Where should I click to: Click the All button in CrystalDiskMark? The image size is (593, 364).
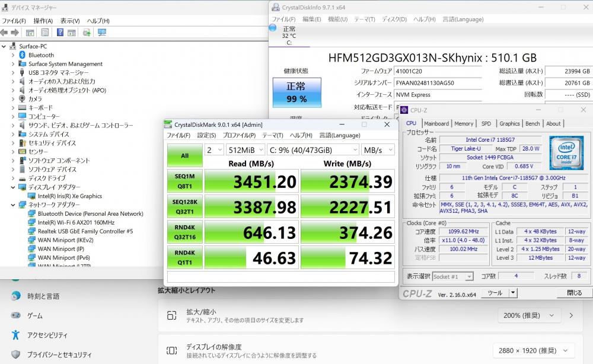coord(185,155)
